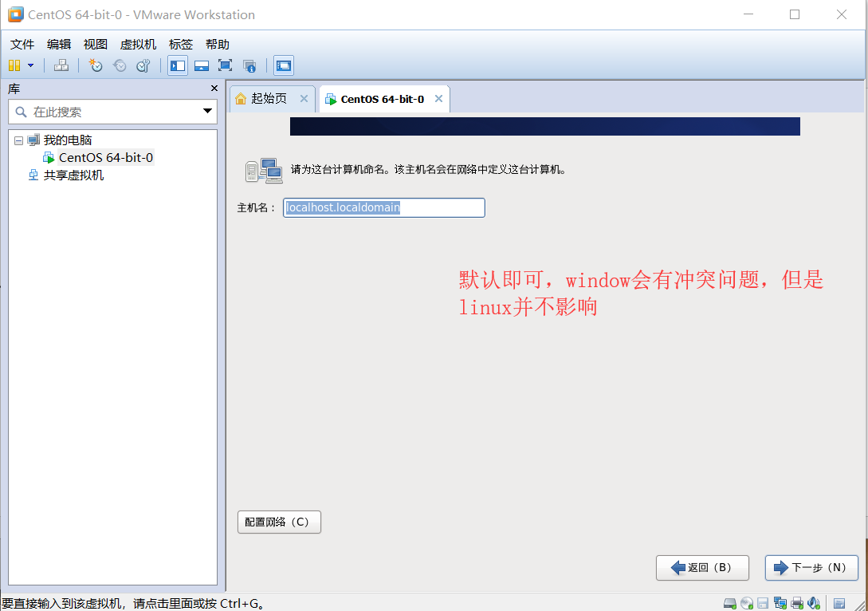Revert the virtual machine to a snapshot
Viewport: 868px width, 611px height.
coord(120,65)
